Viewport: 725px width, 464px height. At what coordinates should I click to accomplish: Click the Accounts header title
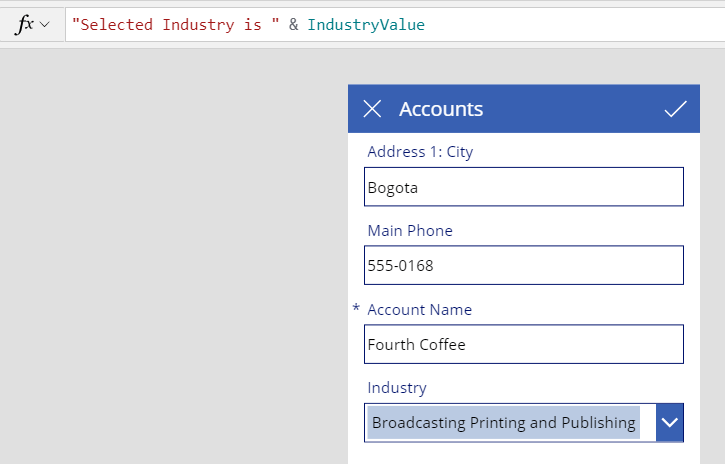[441, 110]
